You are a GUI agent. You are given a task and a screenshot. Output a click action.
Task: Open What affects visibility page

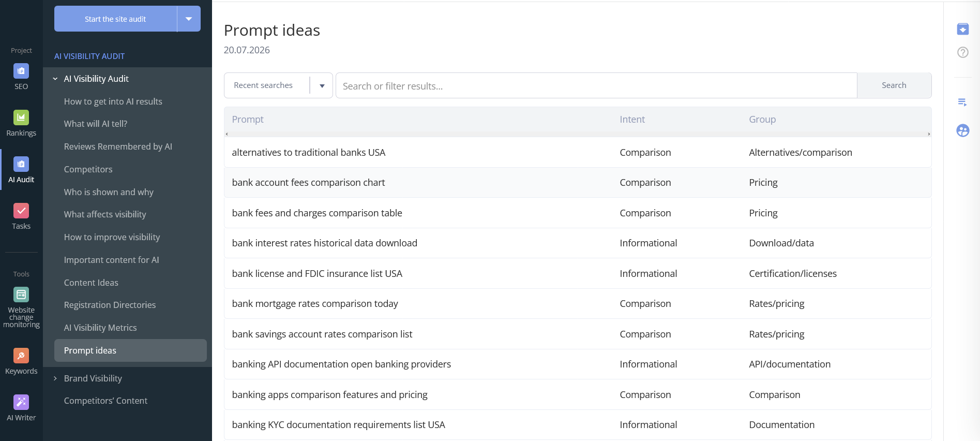pos(105,214)
